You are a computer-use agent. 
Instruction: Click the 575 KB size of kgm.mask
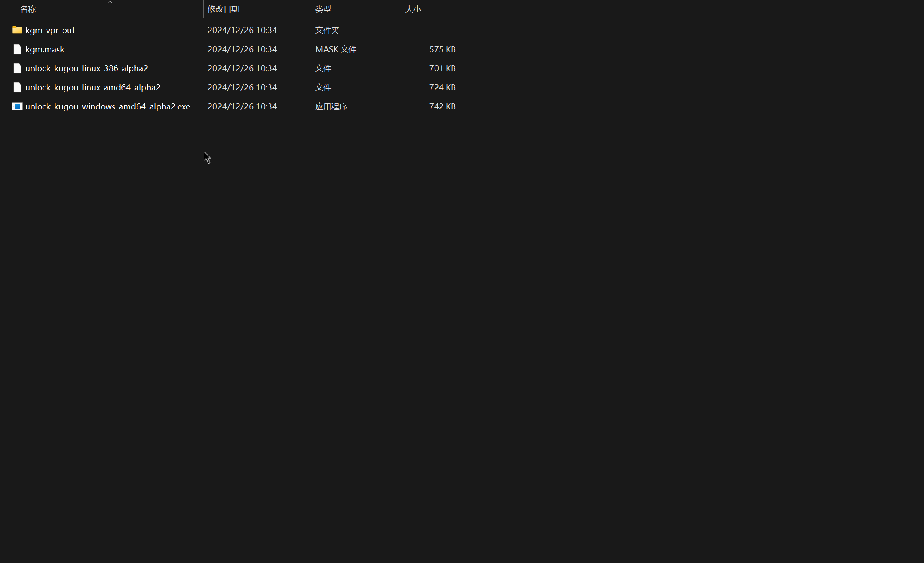click(x=442, y=49)
